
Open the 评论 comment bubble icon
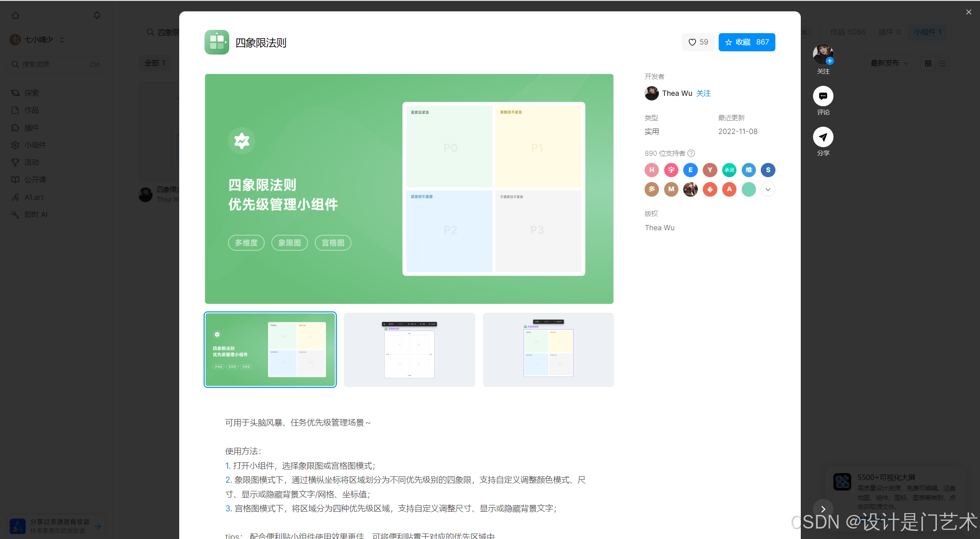823,96
